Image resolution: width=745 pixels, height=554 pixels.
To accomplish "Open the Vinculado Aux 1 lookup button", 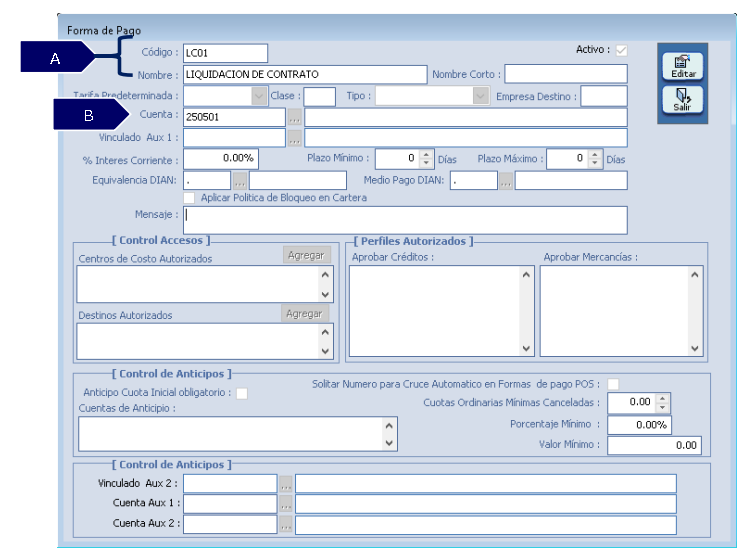I will click(295, 138).
